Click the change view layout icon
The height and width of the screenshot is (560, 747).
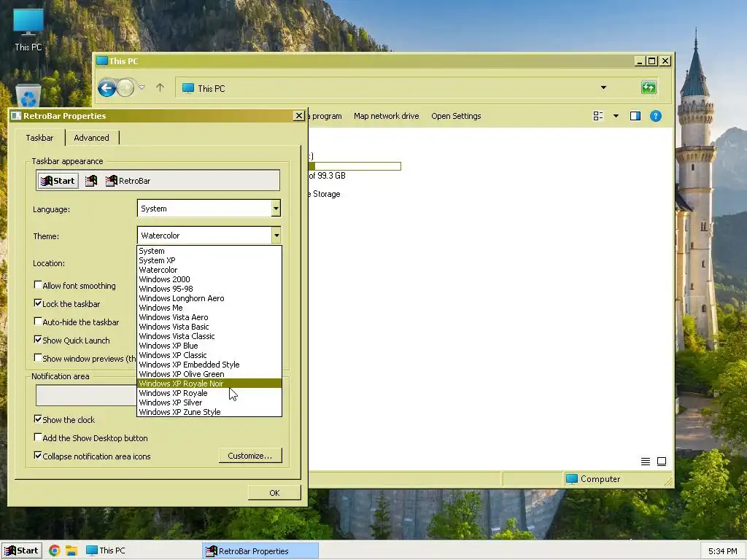[x=598, y=116]
